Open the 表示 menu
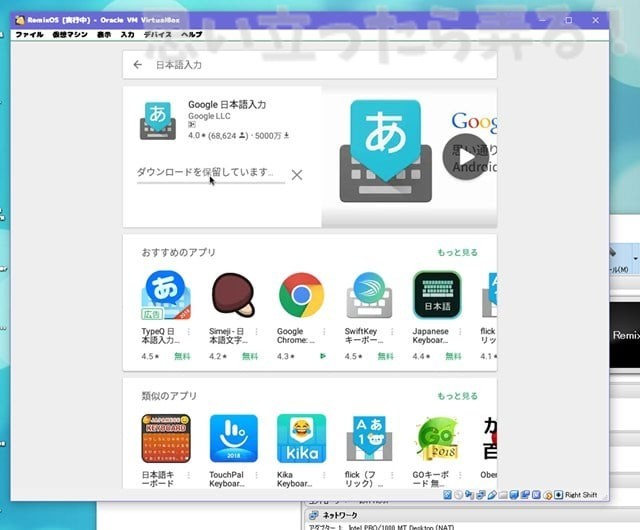The image size is (640, 530). 104,35
